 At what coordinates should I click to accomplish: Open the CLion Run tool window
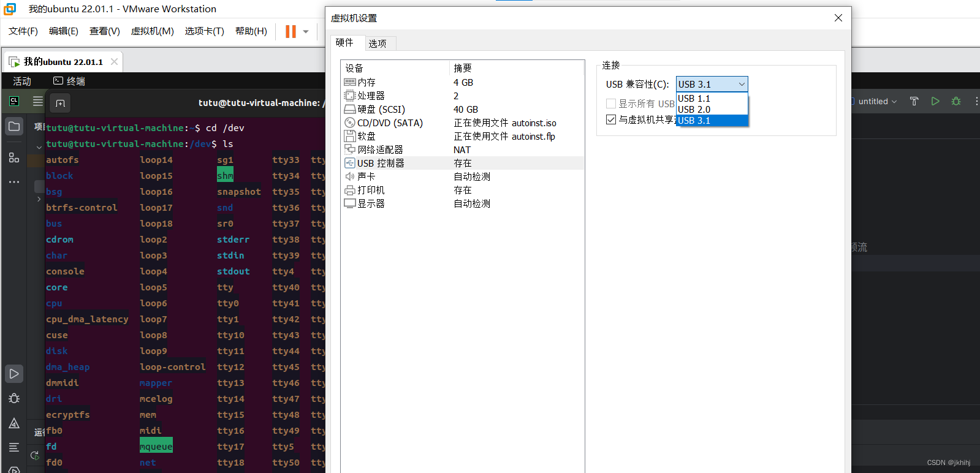[x=14, y=374]
